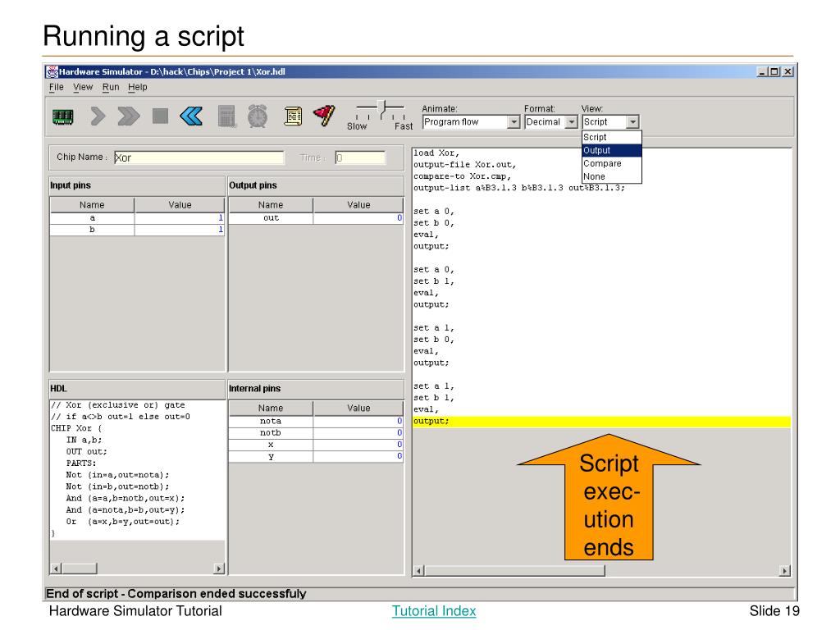This screenshot has height=630, width=840.
Task: Adjust the Slow-Fast speed slider
Action: 382,108
